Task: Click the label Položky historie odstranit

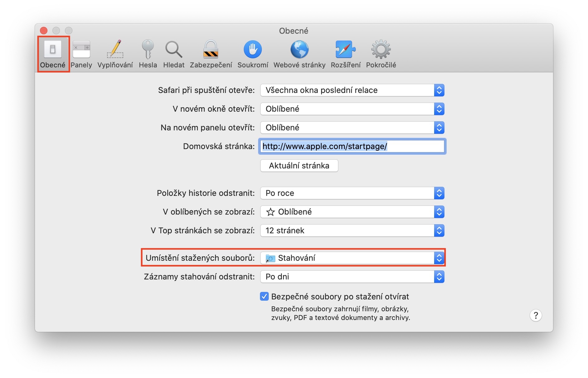Action: (x=206, y=193)
